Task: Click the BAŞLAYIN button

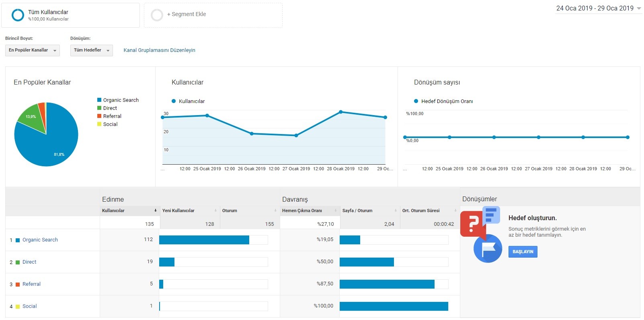Action: coord(523,252)
